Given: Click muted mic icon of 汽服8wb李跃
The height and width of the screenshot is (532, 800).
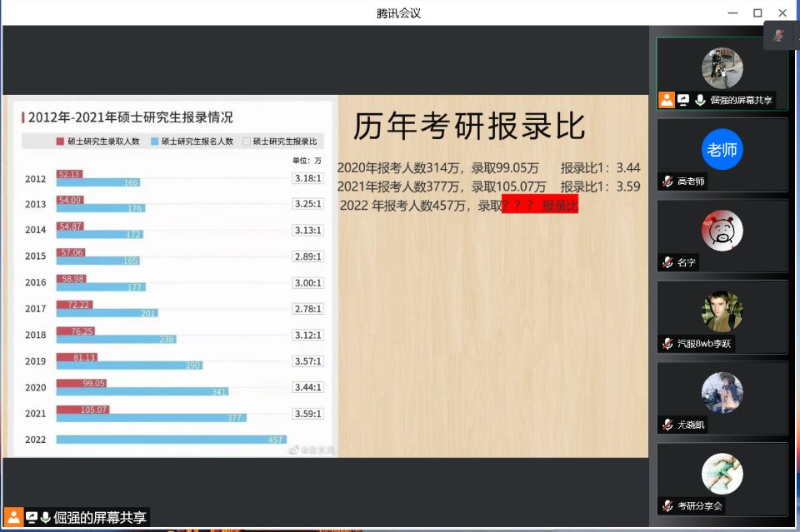Looking at the screenshot, I should point(667,343).
